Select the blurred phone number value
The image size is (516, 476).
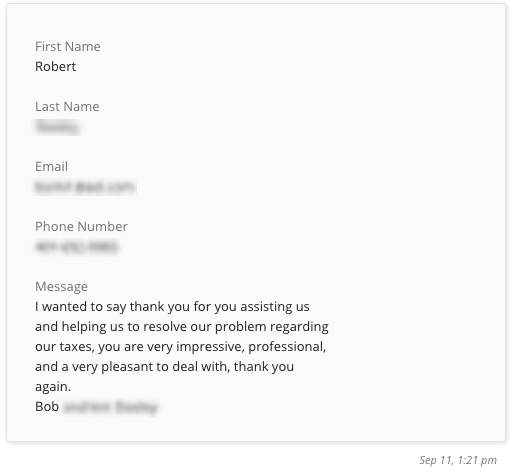(x=76, y=247)
